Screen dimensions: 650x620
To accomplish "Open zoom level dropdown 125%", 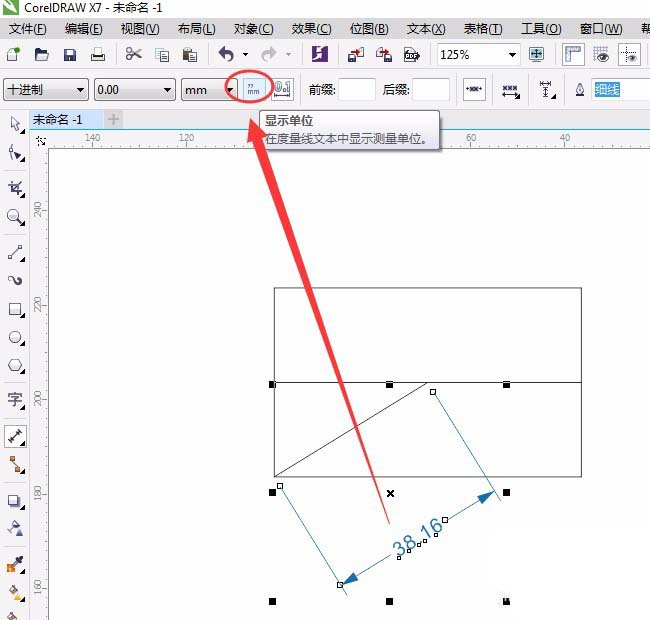I will coord(478,54).
